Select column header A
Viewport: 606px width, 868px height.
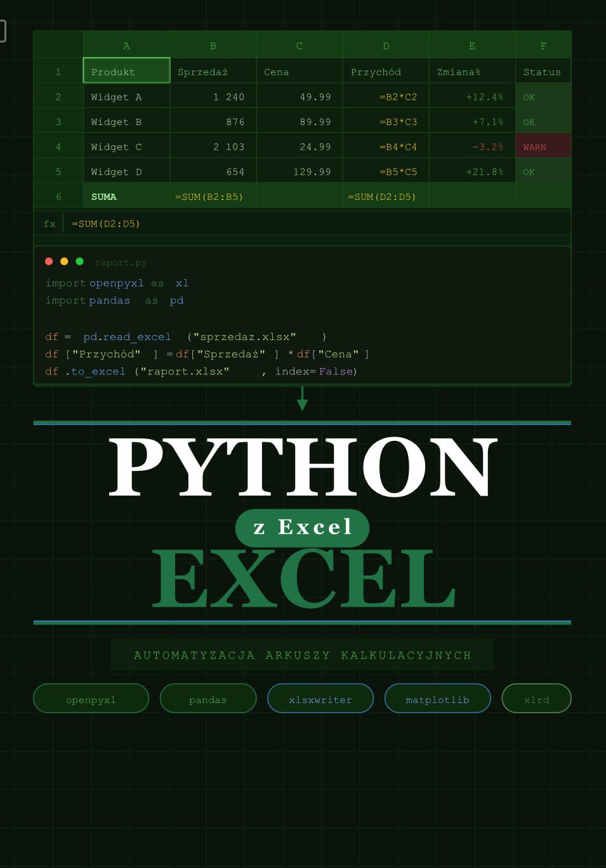click(x=126, y=46)
